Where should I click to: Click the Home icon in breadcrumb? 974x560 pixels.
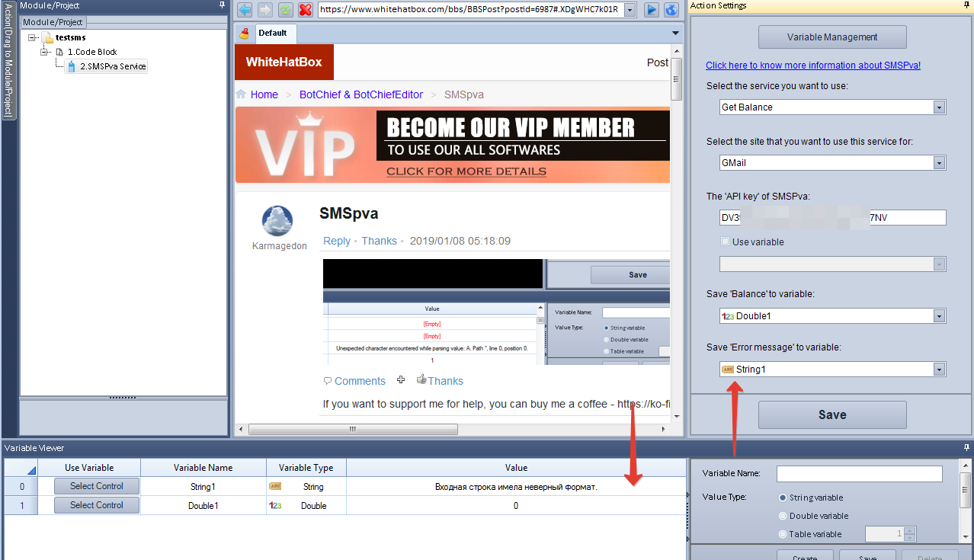[x=242, y=94]
